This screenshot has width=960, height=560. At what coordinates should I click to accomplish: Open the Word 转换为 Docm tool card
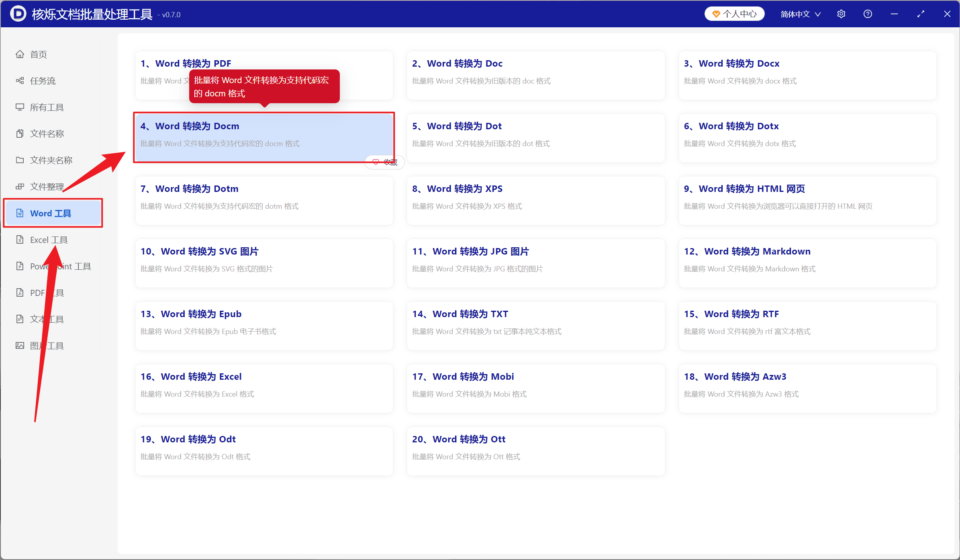pos(264,138)
